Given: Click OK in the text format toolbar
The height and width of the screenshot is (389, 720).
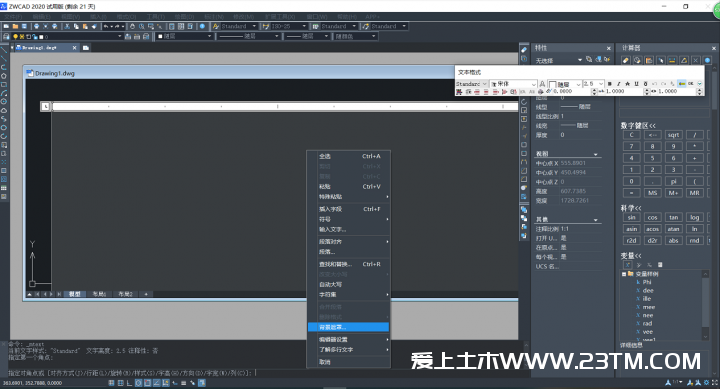Looking at the screenshot, I should click(x=691, y=84).
